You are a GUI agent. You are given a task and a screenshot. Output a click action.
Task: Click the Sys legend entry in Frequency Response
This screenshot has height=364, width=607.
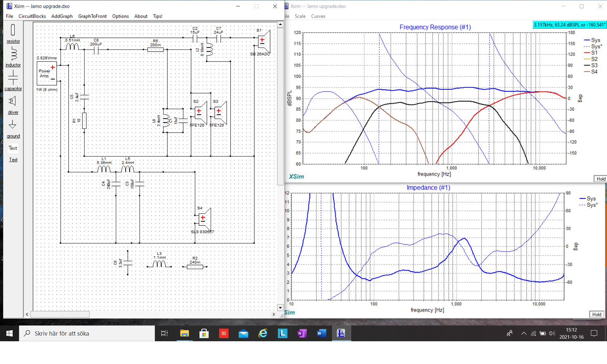592,40
